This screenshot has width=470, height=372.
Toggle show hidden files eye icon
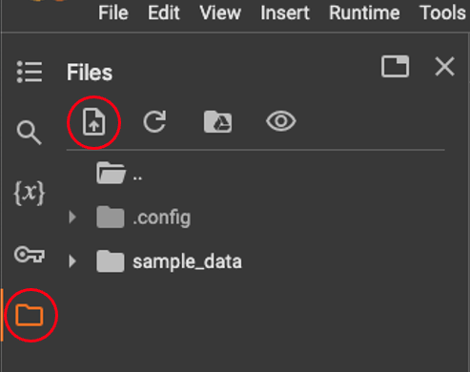click(x=281, y=121)
